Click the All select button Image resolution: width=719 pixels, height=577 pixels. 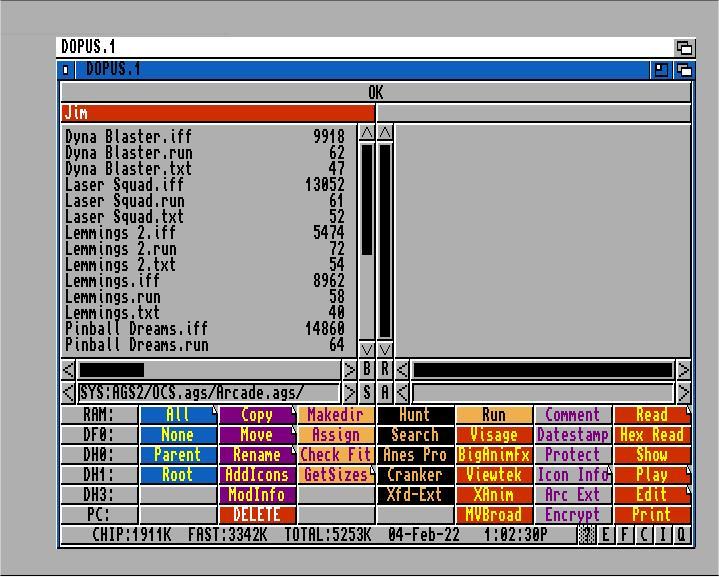pos(178,415)
